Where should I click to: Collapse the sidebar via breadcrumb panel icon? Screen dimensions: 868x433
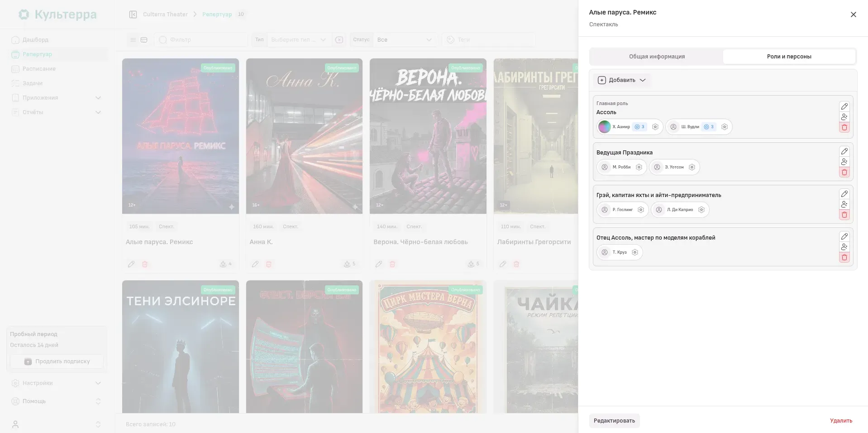pos(133,14)
